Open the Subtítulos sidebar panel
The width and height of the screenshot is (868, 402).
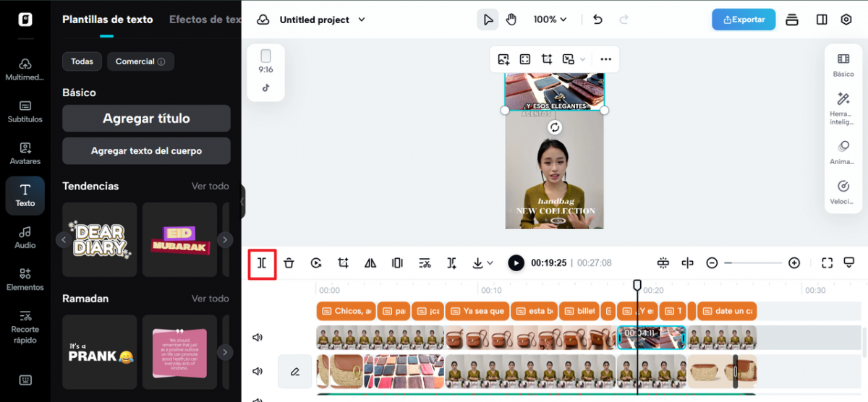(25, 111)
